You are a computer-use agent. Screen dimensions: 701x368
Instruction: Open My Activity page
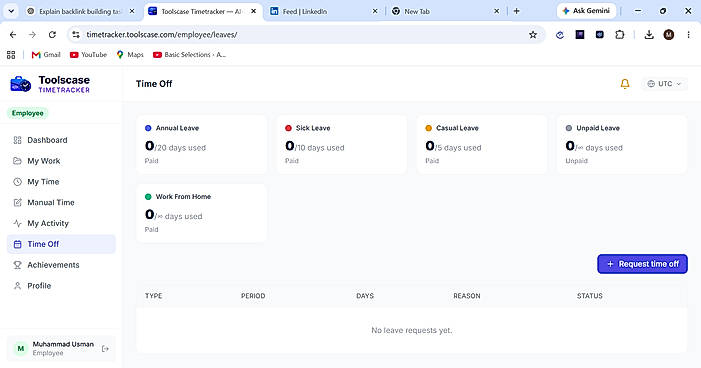point(61,223)
